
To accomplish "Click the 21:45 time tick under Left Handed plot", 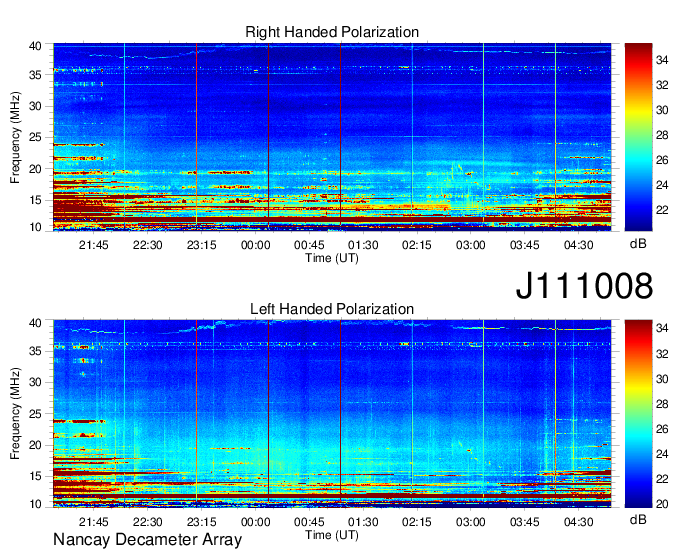I will tap(94, 522).
